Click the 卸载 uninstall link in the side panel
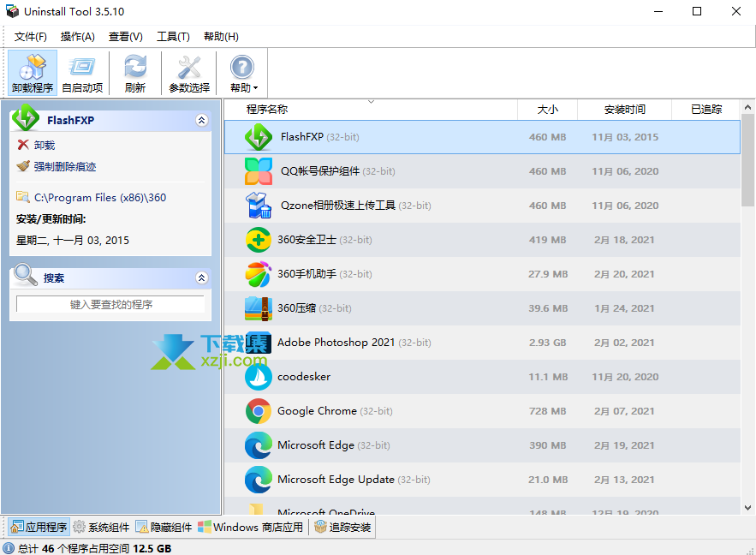The image size is (756, 555). pyautogui.click(x=45, y=145)
